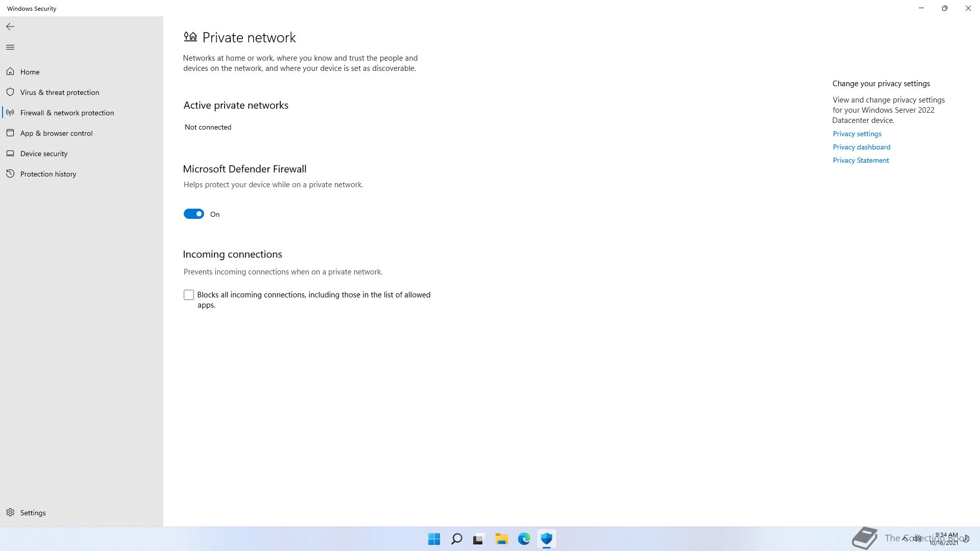Click the 'Not connected' status text
This screenshot has height=551, width=980.
[208, 127]
